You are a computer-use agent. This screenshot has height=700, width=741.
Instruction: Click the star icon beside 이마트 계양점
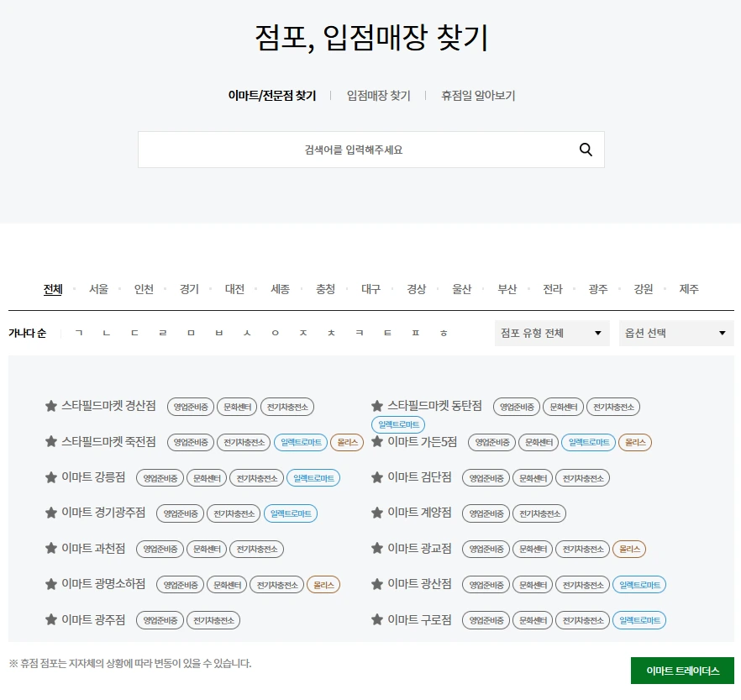click(x=377, y=513)
